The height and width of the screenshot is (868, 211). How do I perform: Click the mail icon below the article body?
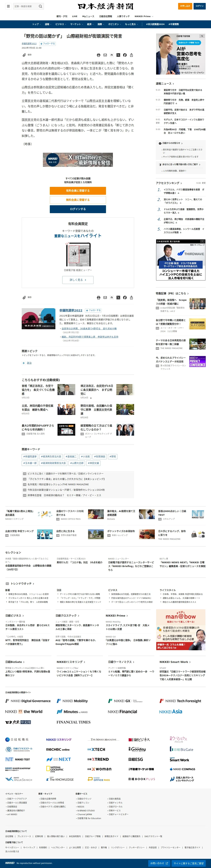pyautogui.click(x=105, y=298)
